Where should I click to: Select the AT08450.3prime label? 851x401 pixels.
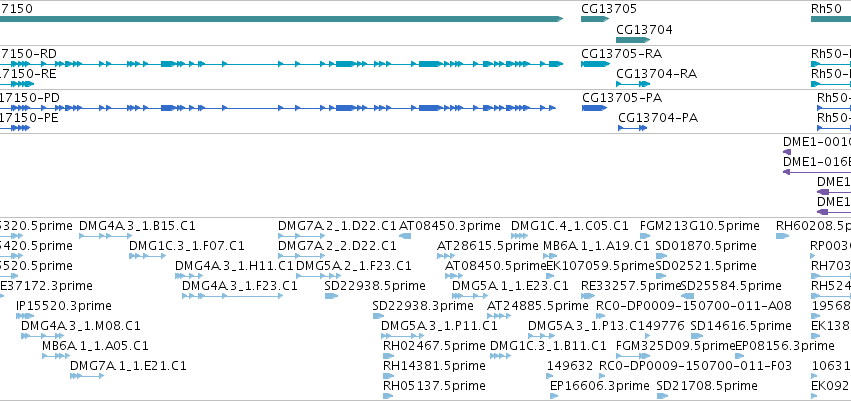[450, 226]
